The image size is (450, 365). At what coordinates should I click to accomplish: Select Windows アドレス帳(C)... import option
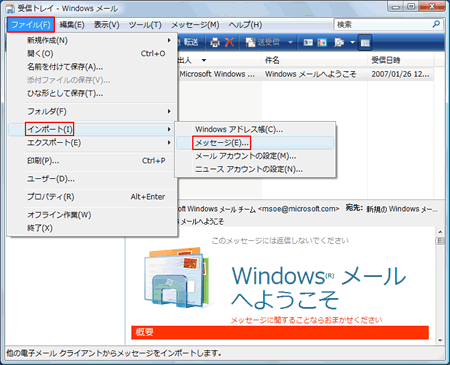coord(255,129)
